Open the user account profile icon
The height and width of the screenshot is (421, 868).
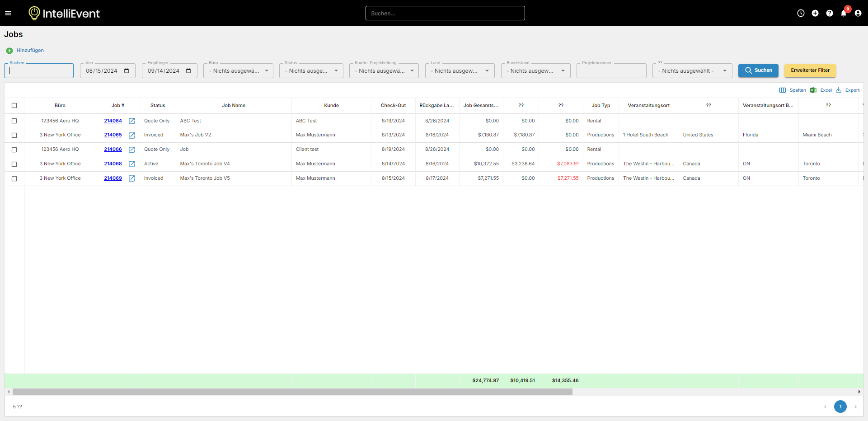858,13
